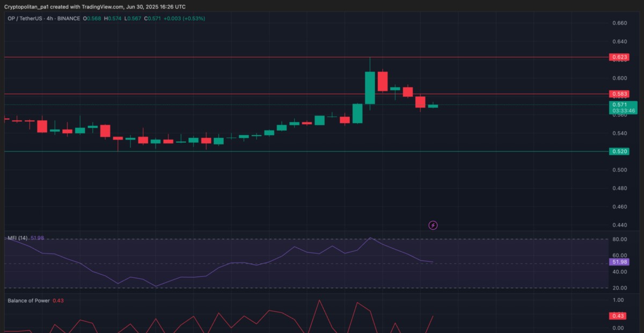
Task: Click the 0.00 Balance of Power scale label
Action: (618, 328)
